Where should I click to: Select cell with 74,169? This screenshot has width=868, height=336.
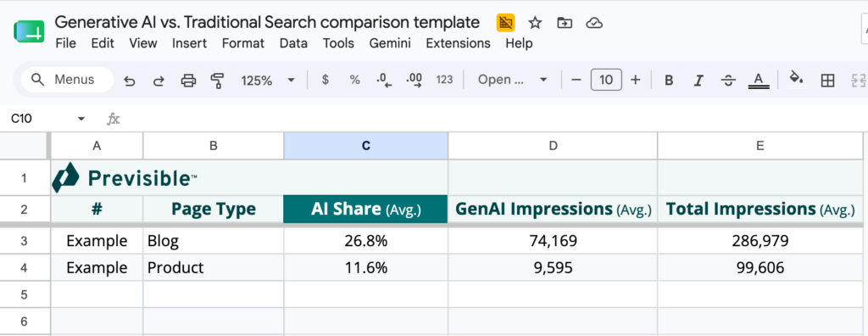click(553, 241)
